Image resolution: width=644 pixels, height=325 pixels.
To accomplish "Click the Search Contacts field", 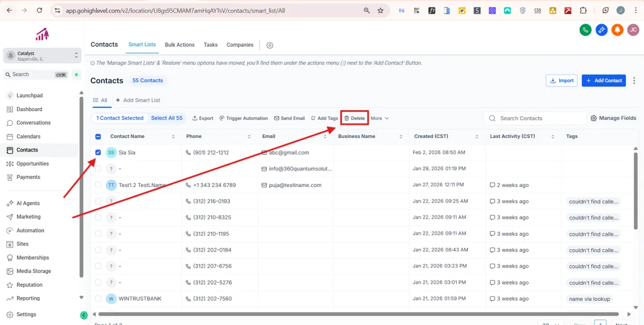I will (535, 118).
